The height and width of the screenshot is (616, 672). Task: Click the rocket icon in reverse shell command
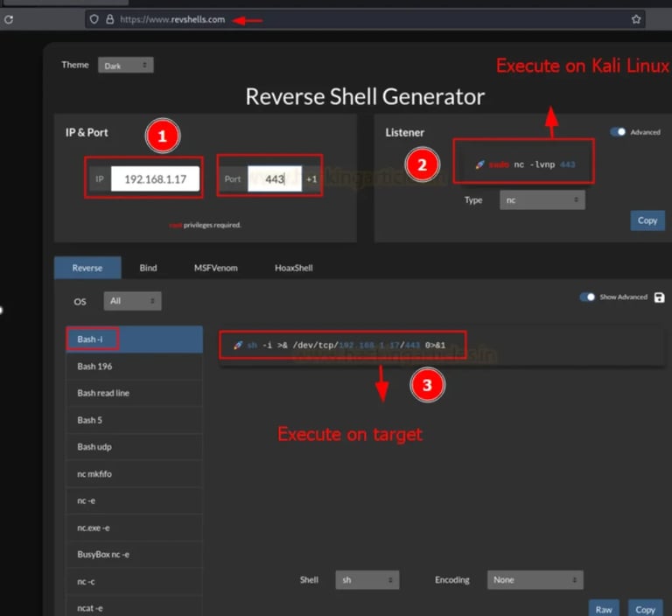[238, 345]
